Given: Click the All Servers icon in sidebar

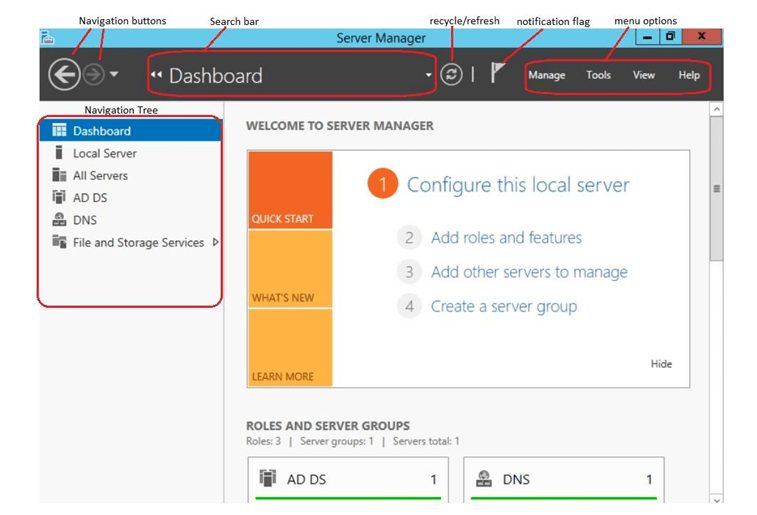Looking at the screenshot, I should [x=59, y=175].
